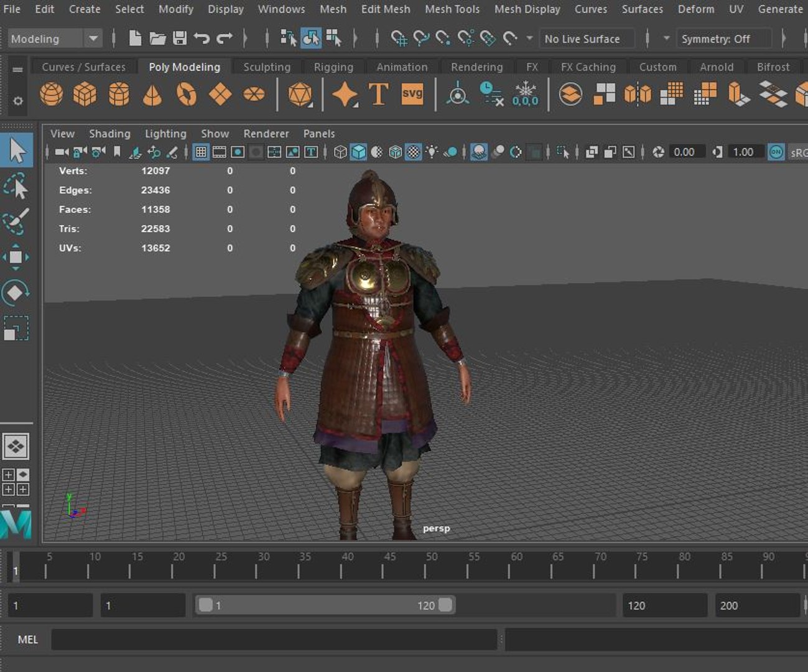Create polygon type text with the T icon

coord(378,95)
